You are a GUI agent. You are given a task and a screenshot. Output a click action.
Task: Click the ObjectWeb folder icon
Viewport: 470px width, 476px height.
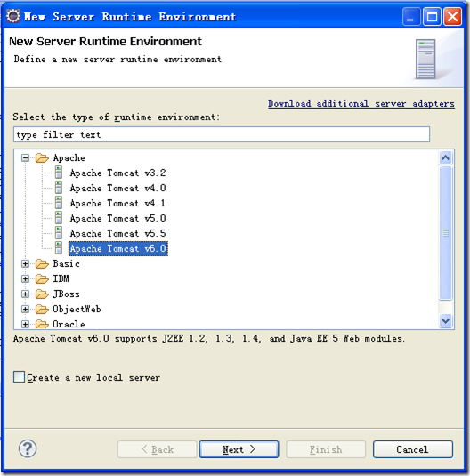[x=42, y=309]
